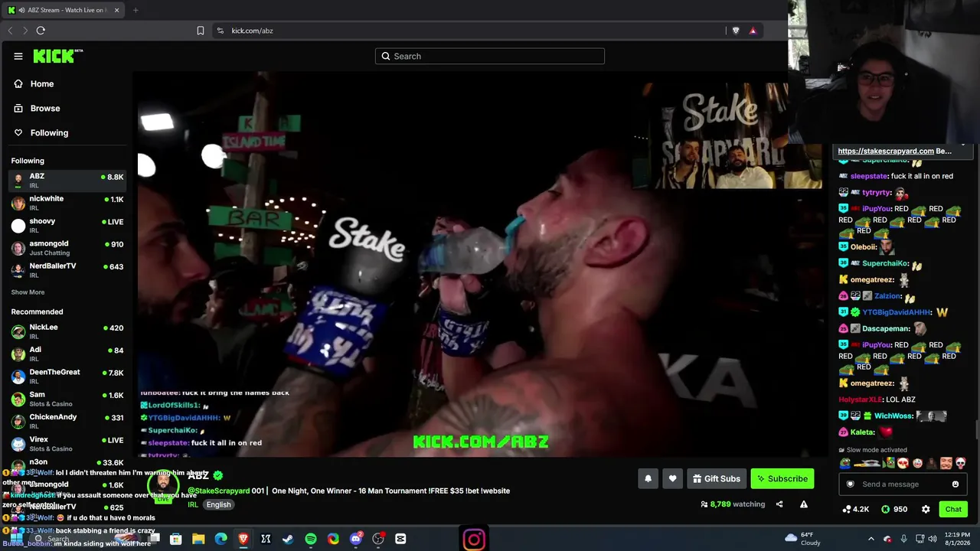This screenshot has width=980, height=551.
Task: Open Brave Rewards triangle icon
Action: pos(753,31)
